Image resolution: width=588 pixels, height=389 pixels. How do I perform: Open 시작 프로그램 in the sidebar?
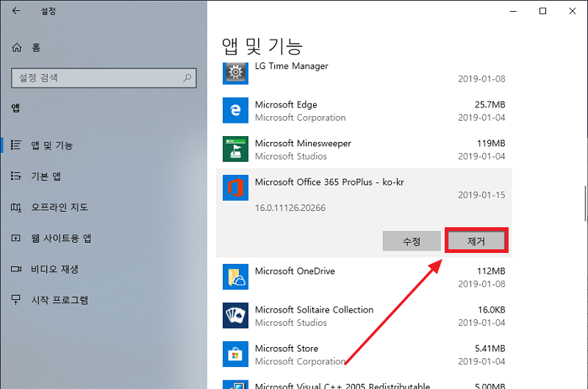[x=60, y=300]
